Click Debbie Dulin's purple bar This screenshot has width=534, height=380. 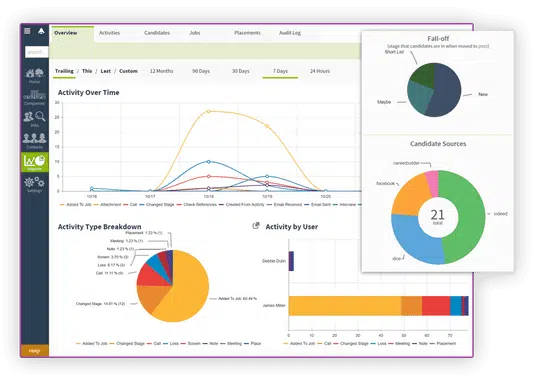(291, 261)
